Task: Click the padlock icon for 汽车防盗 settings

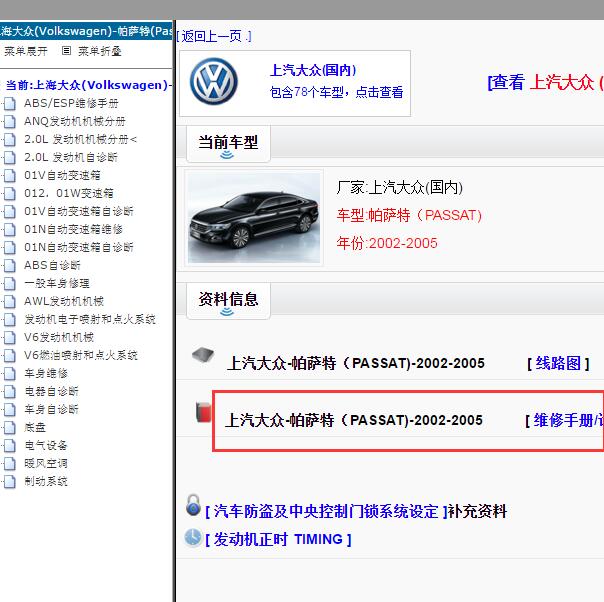Action: tap(193, 505)
